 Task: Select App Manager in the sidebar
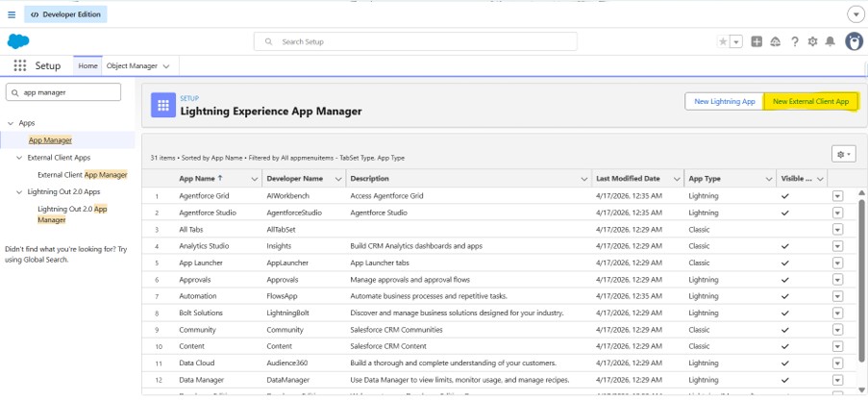point(50,140)
